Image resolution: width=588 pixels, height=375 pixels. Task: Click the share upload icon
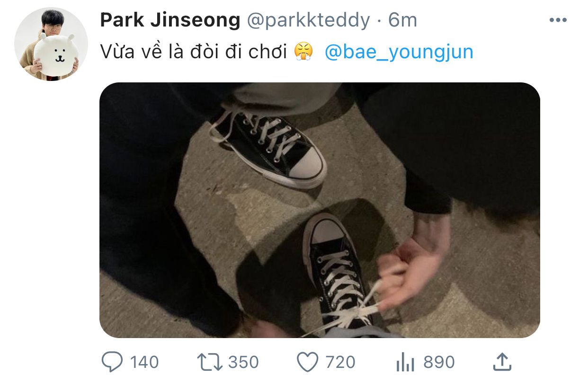[x=502, y=362]
